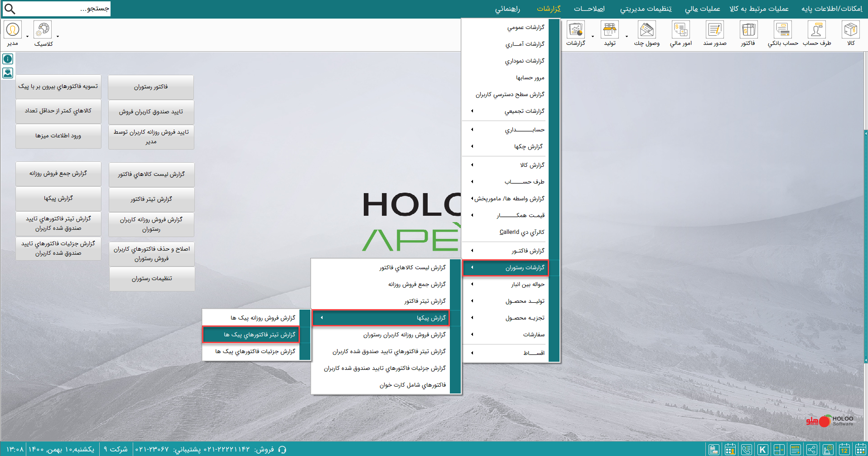Open the اصلاحات menu bar item
Viewport: 868px width, 456px height.
click(589, 9)
